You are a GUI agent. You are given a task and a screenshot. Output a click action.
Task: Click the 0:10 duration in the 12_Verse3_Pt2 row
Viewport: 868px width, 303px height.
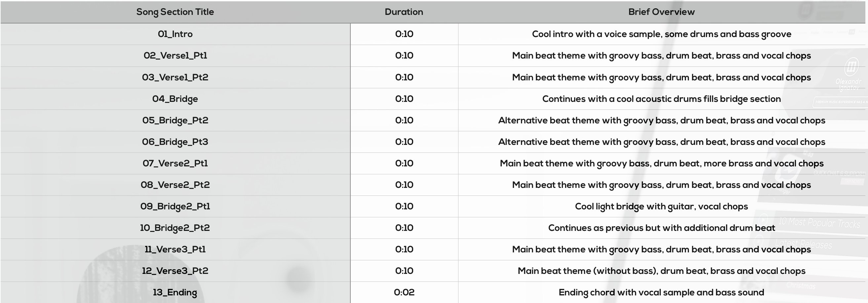(404, 271)
